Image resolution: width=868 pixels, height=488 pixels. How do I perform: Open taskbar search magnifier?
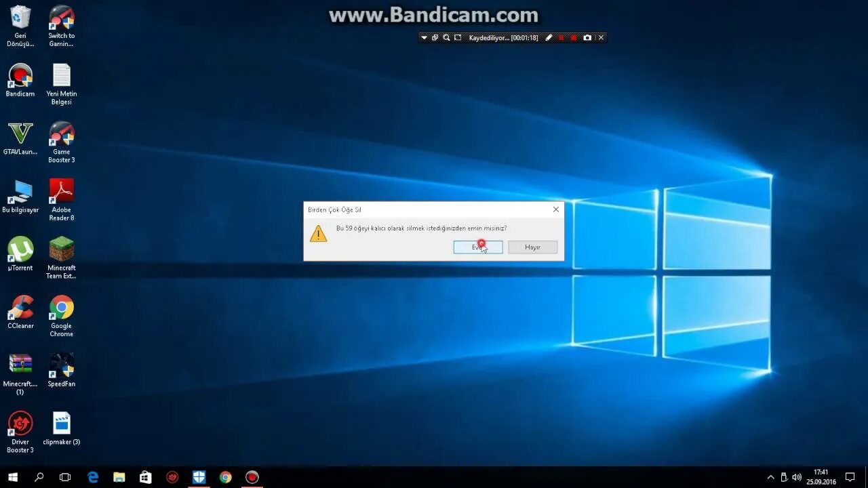[39, 477]
